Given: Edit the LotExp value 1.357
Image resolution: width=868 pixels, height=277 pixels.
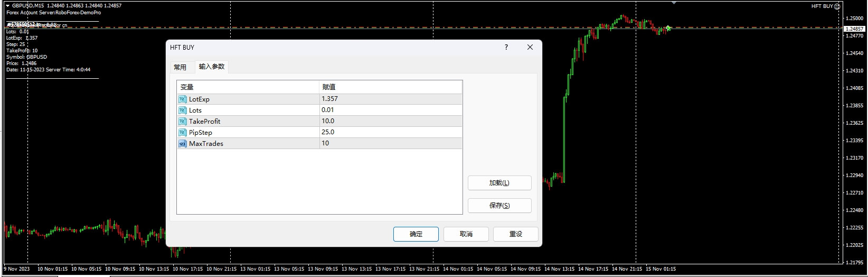Looking at the screenshot, I should point(391,99).
